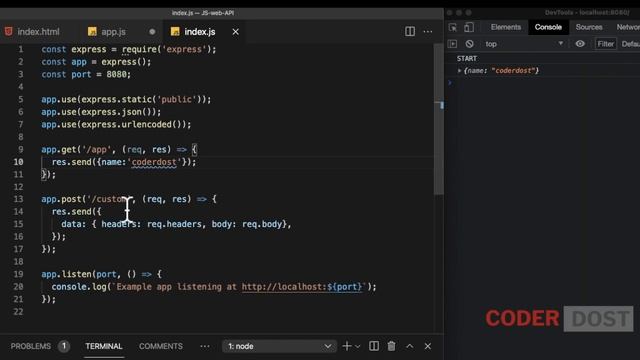Show the console sidebar in DevTools
Screen dimensions: 640x360
coord(452,44)
